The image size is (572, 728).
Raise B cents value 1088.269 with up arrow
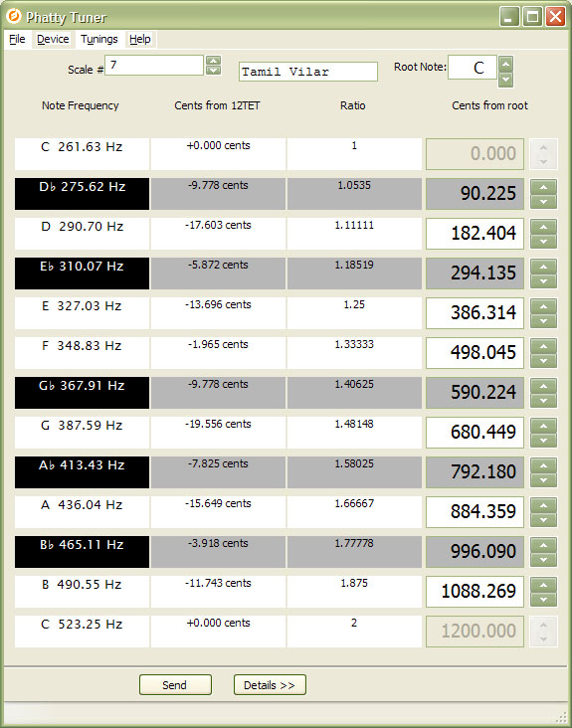coord(543,585)
